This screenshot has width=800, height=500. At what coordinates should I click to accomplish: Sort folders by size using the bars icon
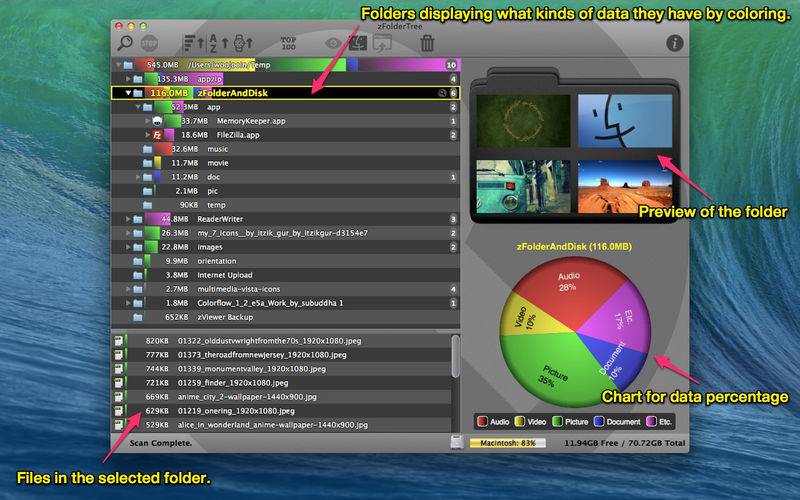pyautogui.click(x=194, y=43)
